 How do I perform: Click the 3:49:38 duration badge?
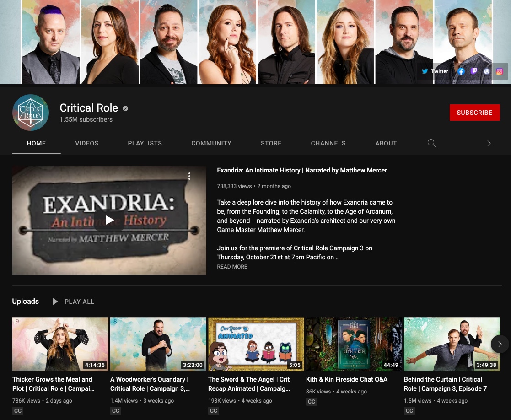(486, 365)
